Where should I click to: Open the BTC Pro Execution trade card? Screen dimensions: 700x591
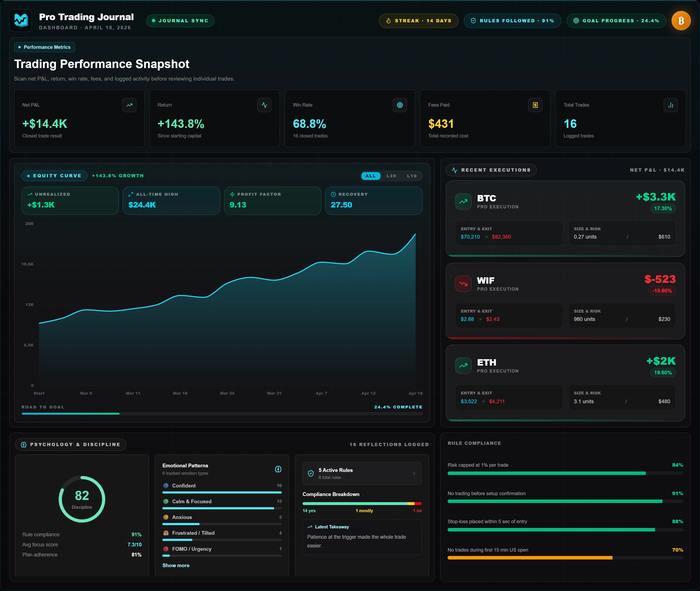pos(565,219)
